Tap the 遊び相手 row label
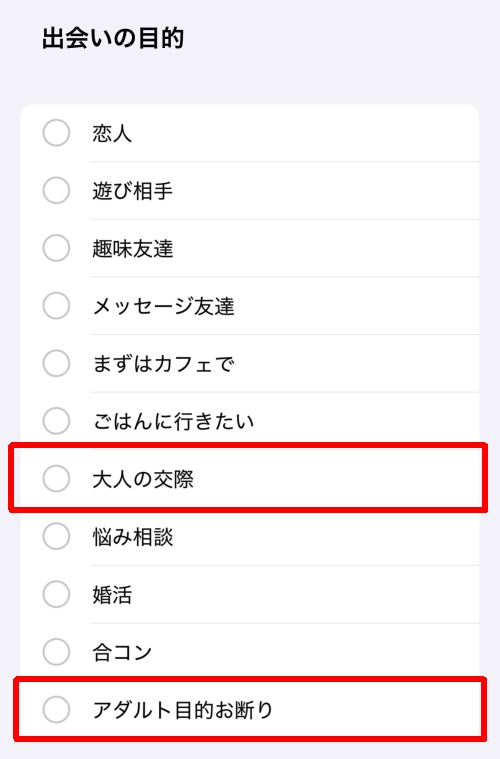 132,191
